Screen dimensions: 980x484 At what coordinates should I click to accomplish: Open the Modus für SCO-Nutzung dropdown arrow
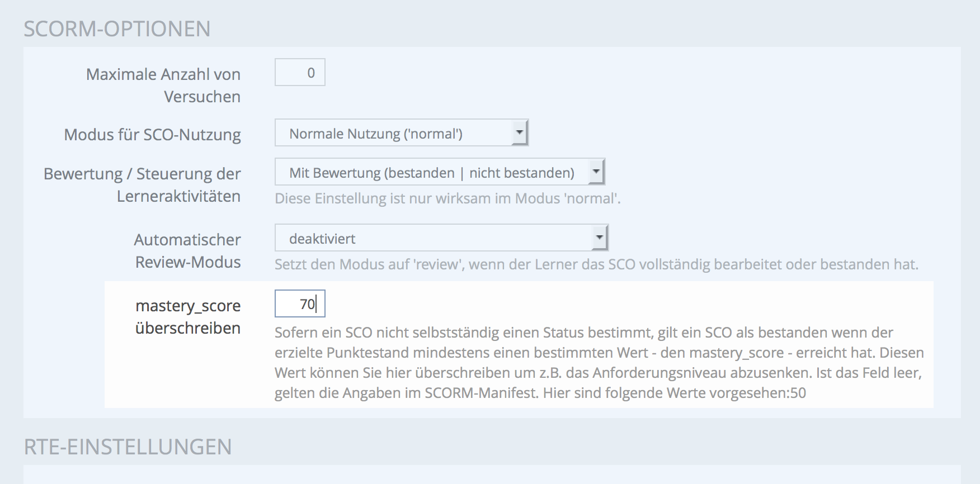(520, 133)
